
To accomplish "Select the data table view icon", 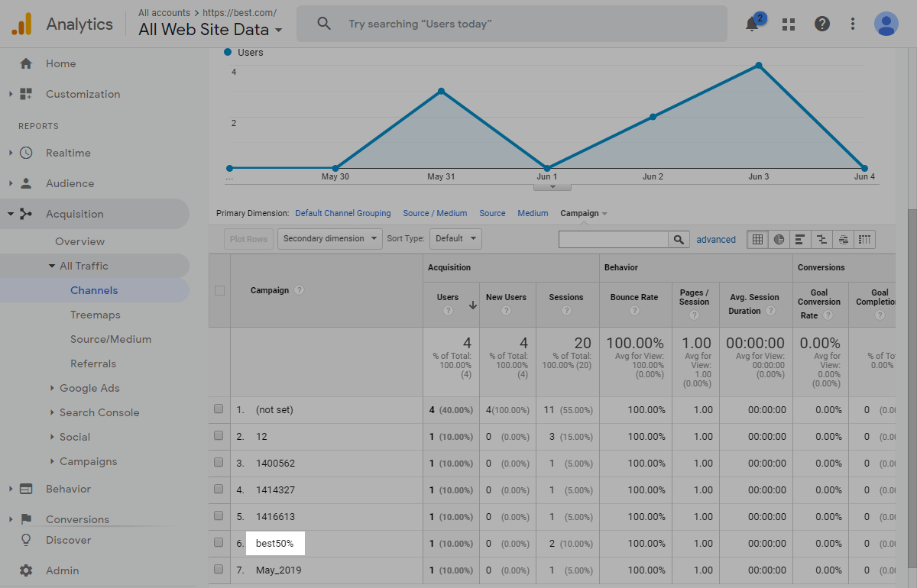I will 757,239.
